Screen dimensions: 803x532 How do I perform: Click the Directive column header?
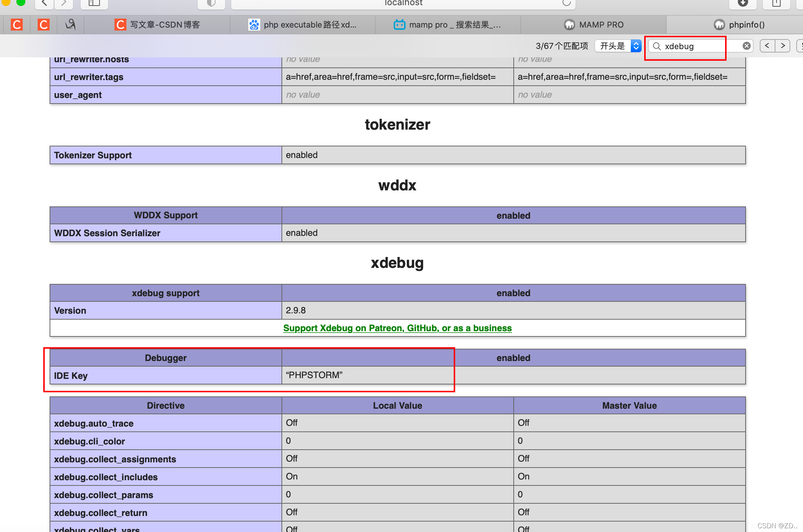pyautogui.click(x=166, y=406)
